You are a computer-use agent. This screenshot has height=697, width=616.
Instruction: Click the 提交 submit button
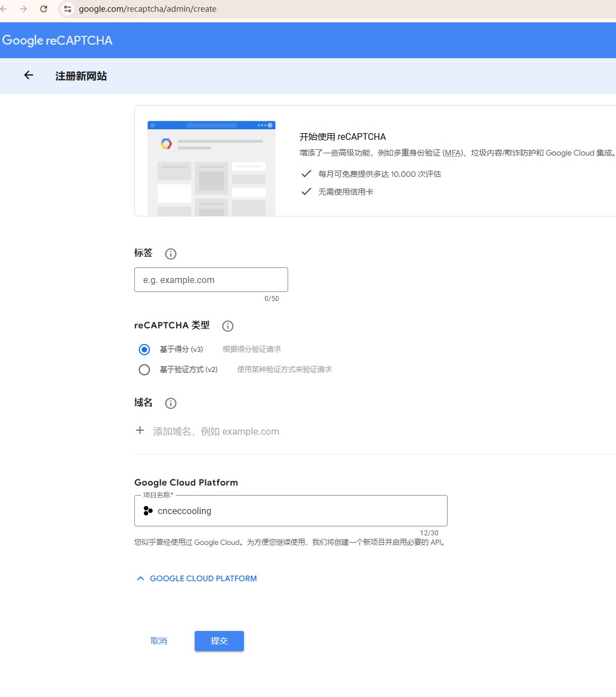coord(219,641)
